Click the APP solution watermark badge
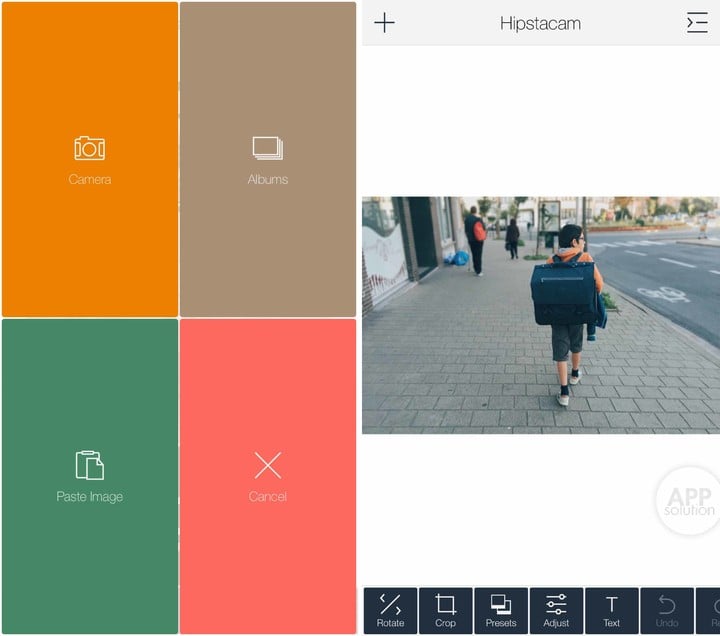This screenshot has width=720, height=636. 689,500
